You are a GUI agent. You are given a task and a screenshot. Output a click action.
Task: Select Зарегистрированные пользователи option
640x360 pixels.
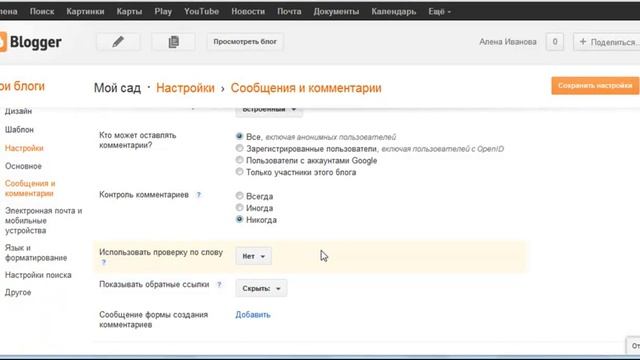[x=240, y=148]
